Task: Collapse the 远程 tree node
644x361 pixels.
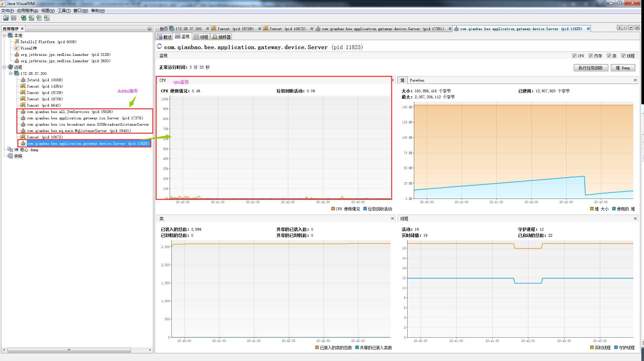Action: pyautogui.click(x=4, y=67)
